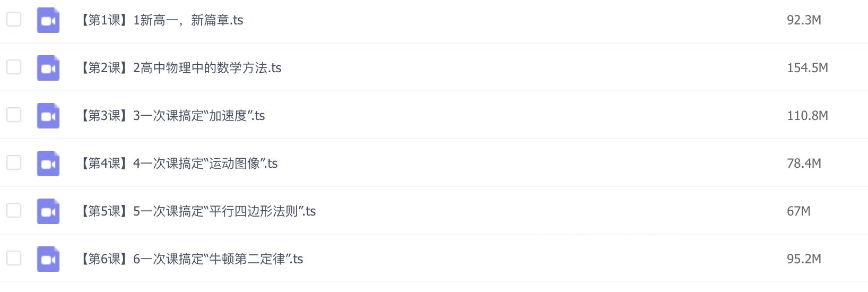Select checkbox beside 高中物理中的数学方法.ts

click(x=14, y=67)
